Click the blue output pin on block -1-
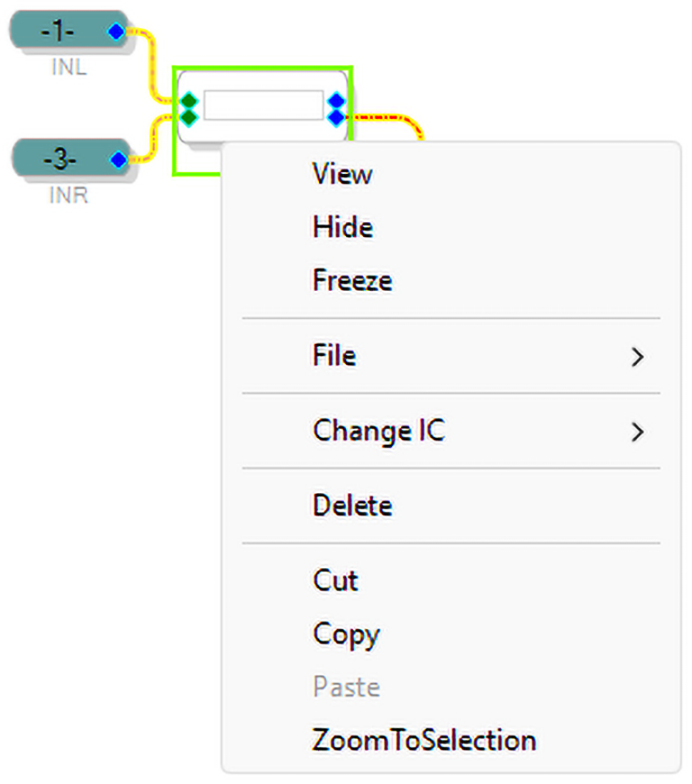Screen dimensions: 692x784 pos(116,31)
